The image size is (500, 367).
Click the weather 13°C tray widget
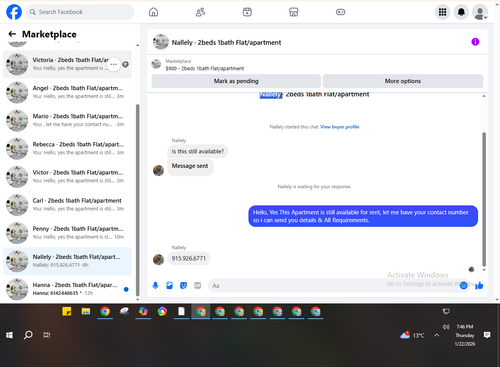(x=412, y=335)
